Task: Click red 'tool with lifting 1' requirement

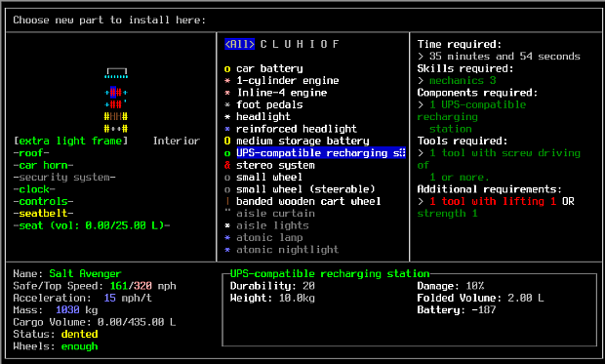Action: tap(493, 201)
